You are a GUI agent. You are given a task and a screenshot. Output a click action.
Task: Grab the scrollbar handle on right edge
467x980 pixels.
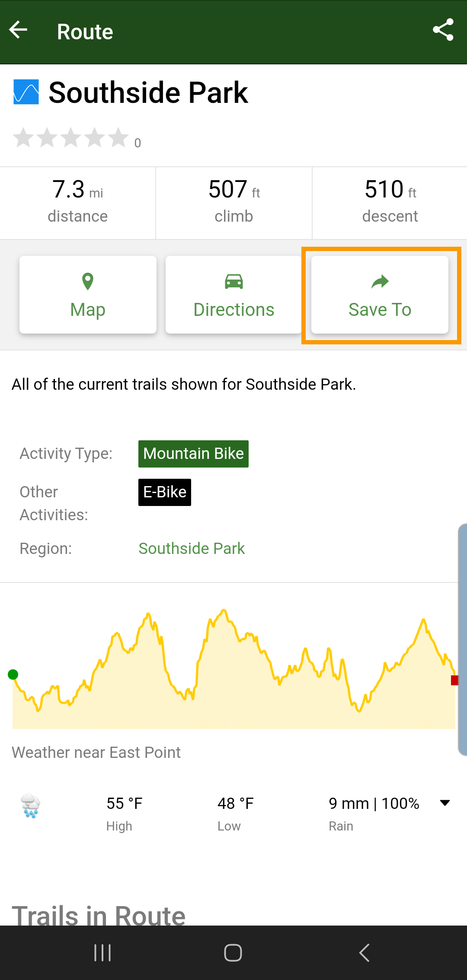462,640
